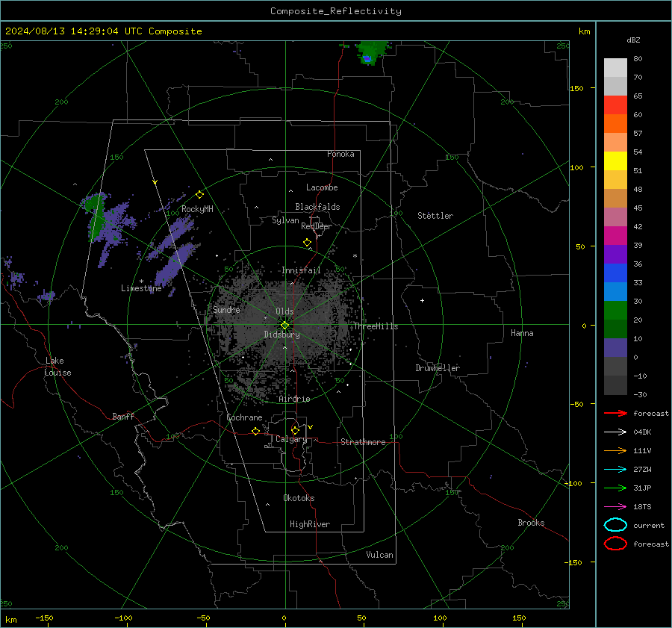The image size is (672, 628).
Task: Click the yellow diamond marker below Cochrane
Action: 256,432
